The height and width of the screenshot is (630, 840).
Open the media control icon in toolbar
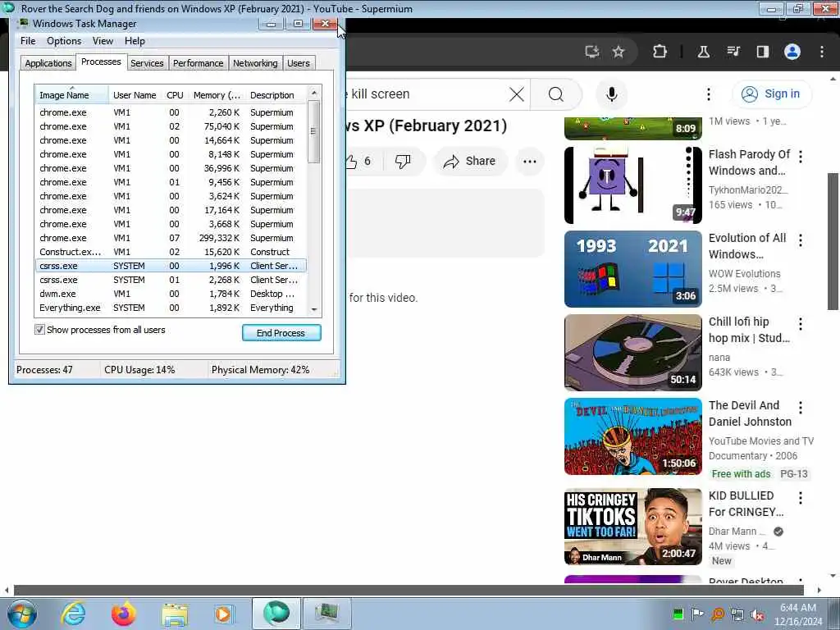point(733,52)
